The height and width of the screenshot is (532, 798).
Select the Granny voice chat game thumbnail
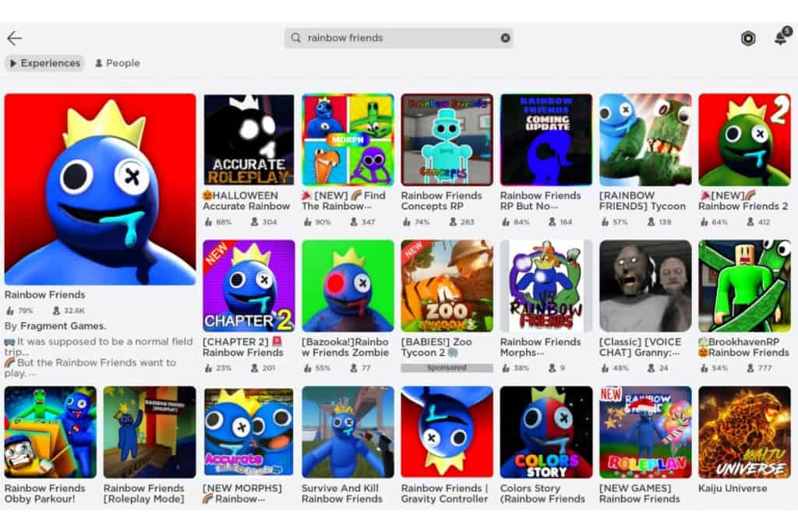(x=644, y=286)
